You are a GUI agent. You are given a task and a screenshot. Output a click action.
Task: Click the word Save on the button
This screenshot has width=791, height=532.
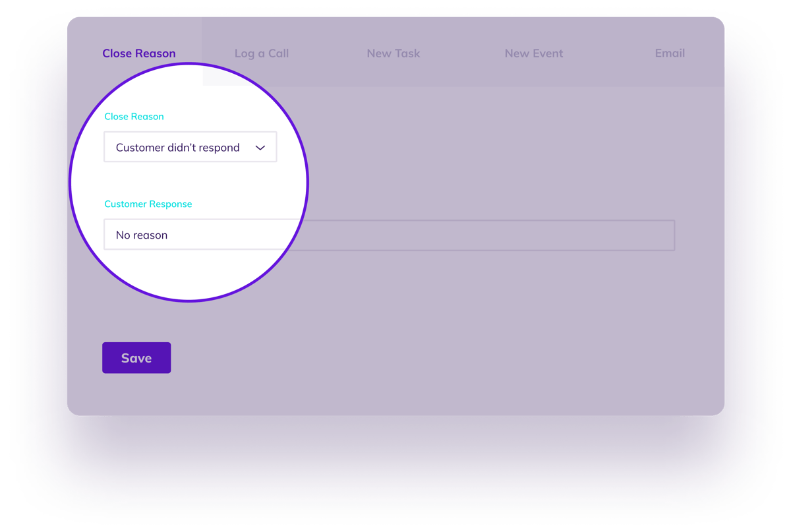point(136,358)
